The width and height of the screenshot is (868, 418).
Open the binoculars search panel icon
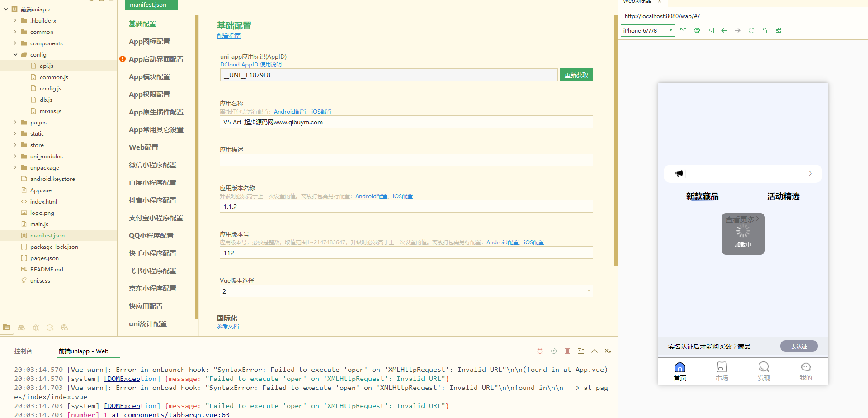click(21, 328)
